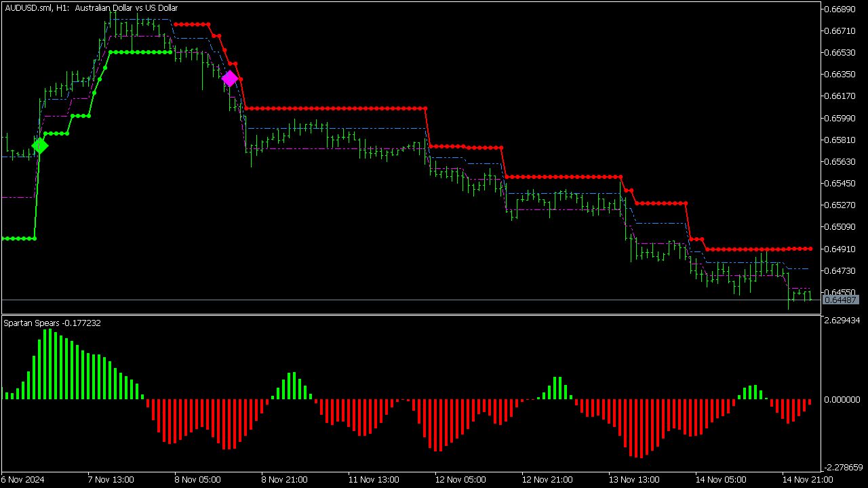Click the 0.000000 indicator zero level label

click(842, 400)
